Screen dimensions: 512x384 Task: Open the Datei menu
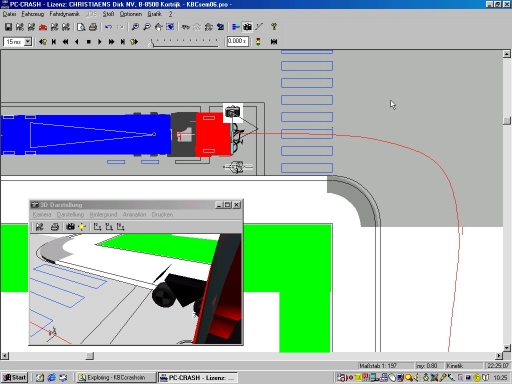(x=9, y=14)
